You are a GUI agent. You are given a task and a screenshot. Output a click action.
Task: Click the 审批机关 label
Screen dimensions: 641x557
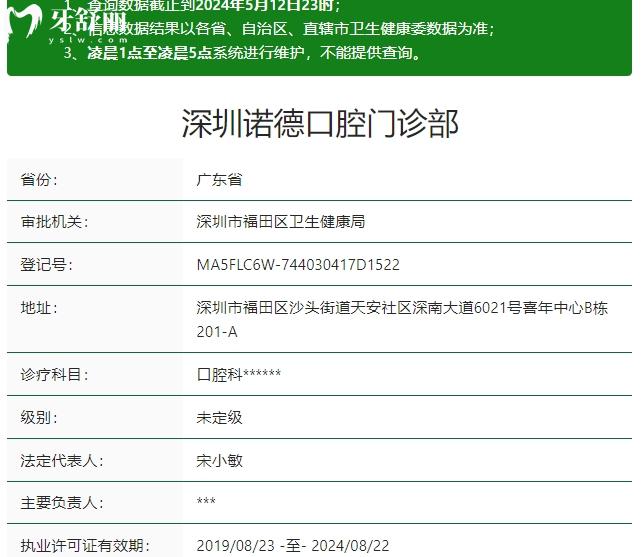pos(54,222)
